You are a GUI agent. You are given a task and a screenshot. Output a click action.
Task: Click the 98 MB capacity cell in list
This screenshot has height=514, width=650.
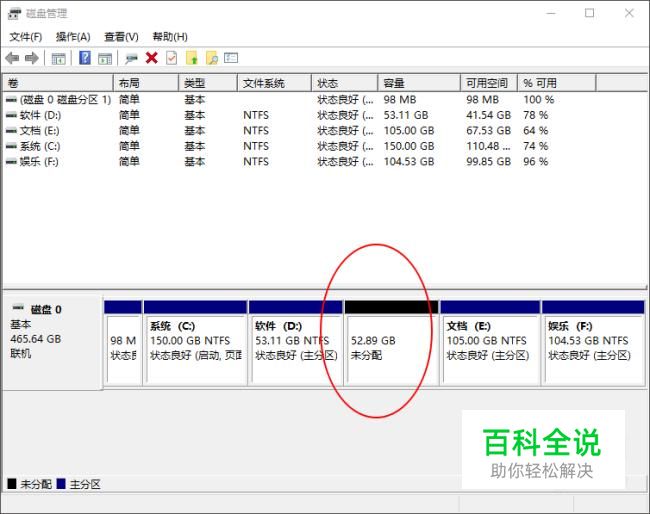[400, 100]
